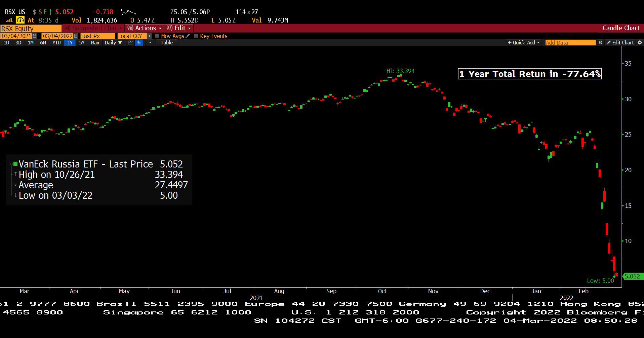Select the 1M range tab

(31, 43)
